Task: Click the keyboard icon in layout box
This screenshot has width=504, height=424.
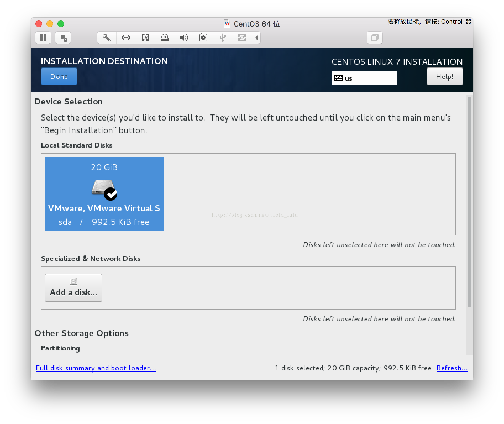Action: (x=338, y=78)
